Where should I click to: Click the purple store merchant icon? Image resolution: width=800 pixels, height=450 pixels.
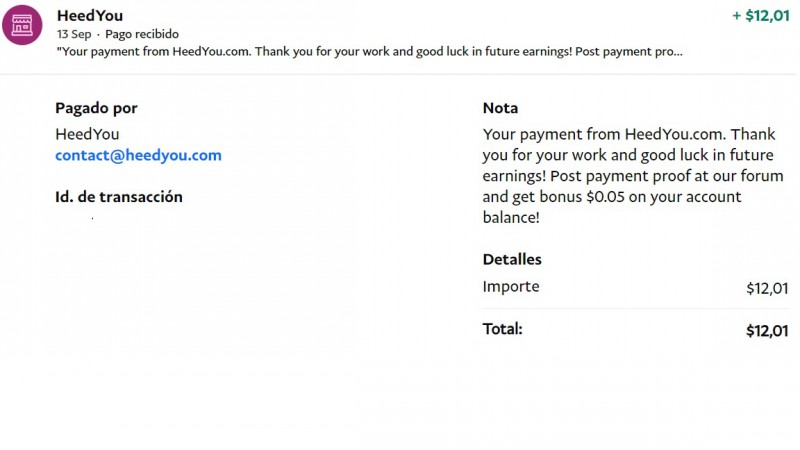pos(22,26)
